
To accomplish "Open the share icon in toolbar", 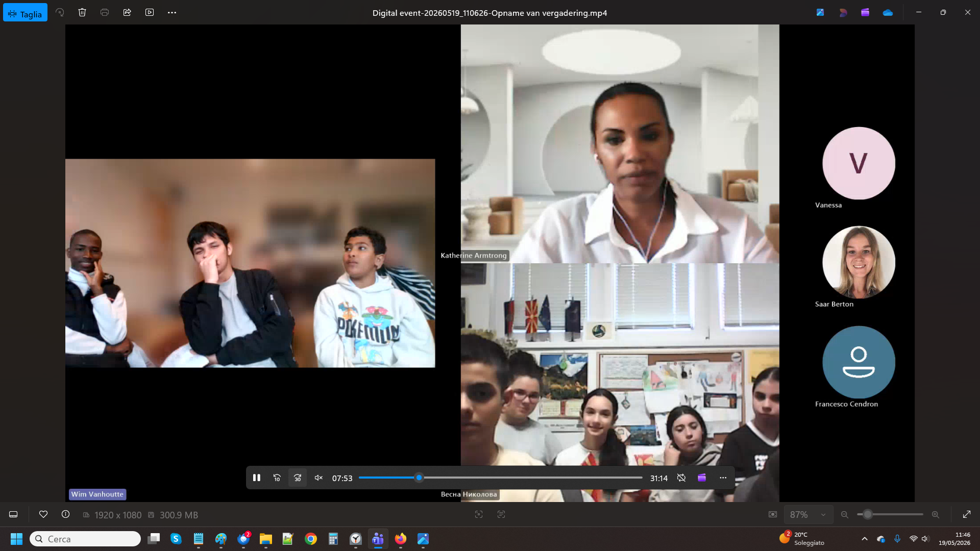I will pos(127,12).
